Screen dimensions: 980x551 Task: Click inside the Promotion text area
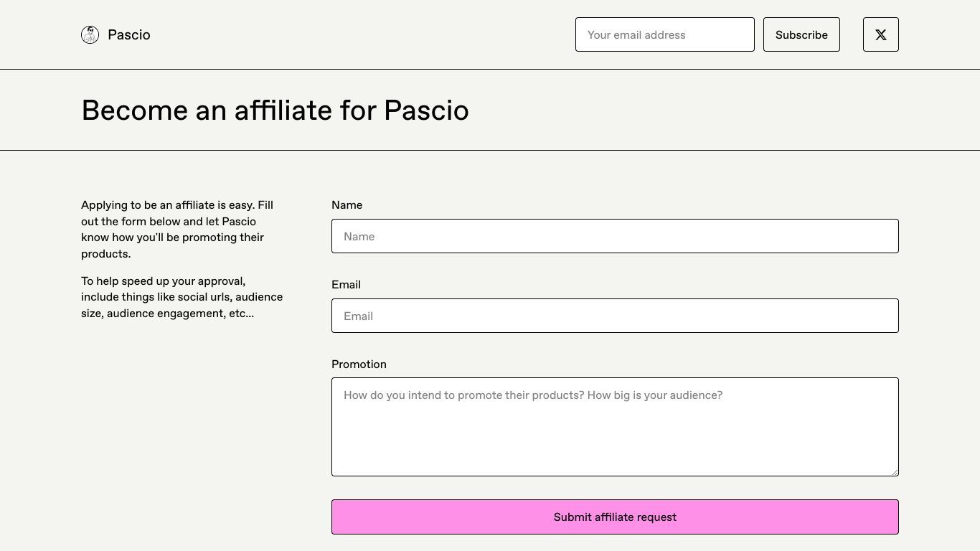(615, 427)
